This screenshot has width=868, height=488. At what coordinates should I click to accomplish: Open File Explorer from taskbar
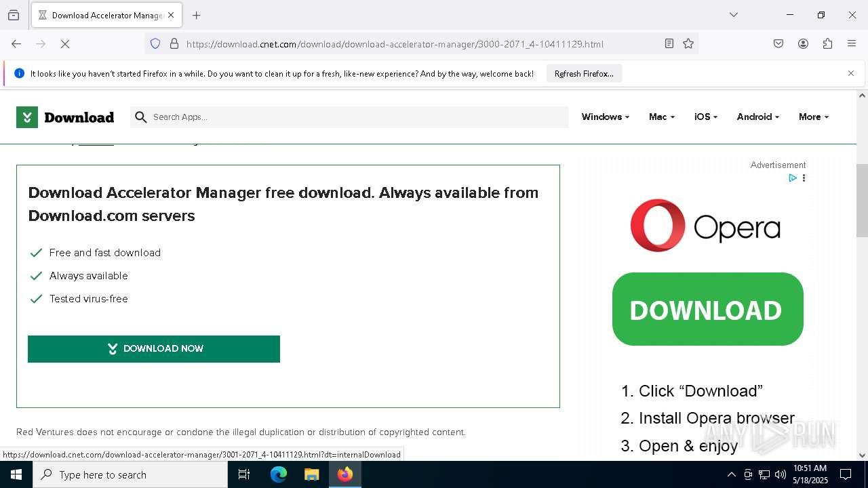311,474
